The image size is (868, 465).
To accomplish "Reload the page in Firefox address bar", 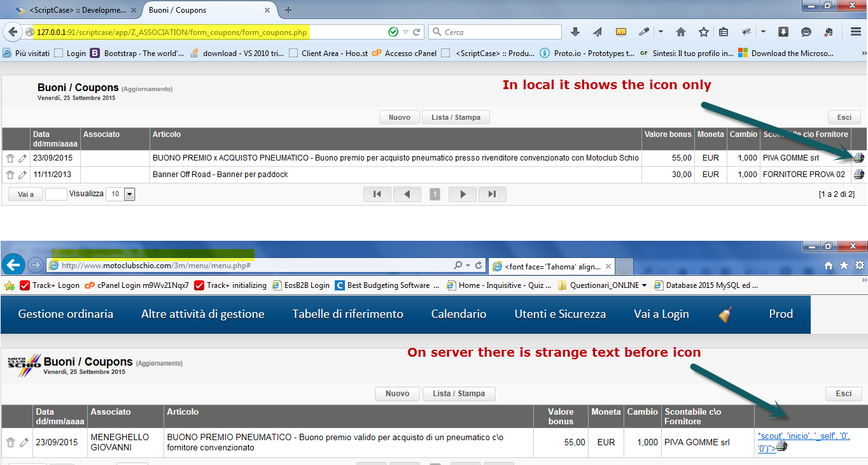I will click(417, 32).
